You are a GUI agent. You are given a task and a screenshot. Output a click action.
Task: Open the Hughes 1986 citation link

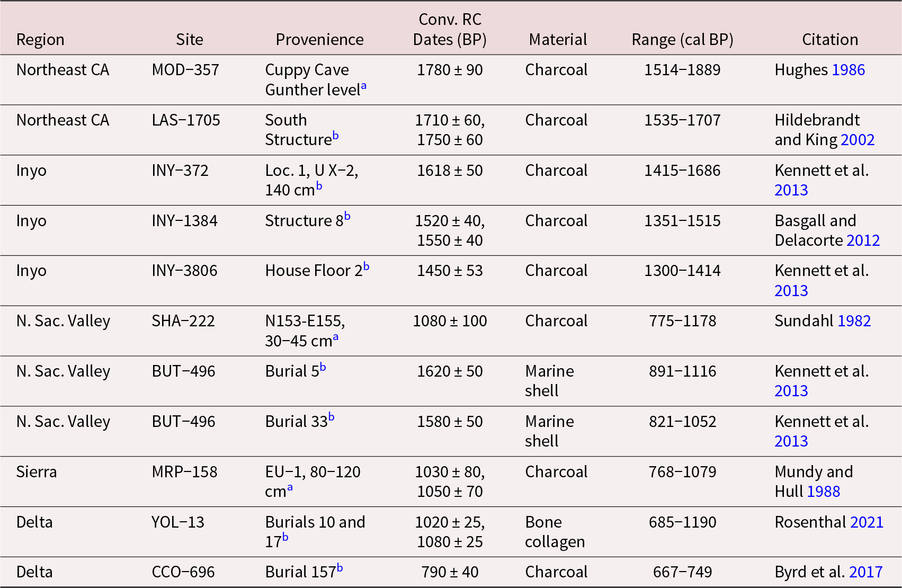848,70
